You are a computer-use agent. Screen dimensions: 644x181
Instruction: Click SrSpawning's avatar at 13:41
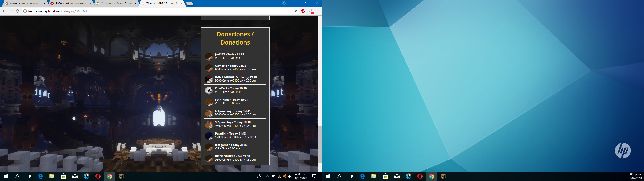(209, 113)
